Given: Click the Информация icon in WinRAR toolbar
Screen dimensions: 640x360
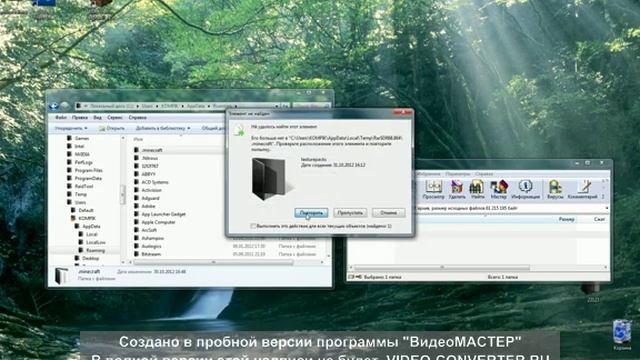Looking at the screenshot, I should 525,190.
